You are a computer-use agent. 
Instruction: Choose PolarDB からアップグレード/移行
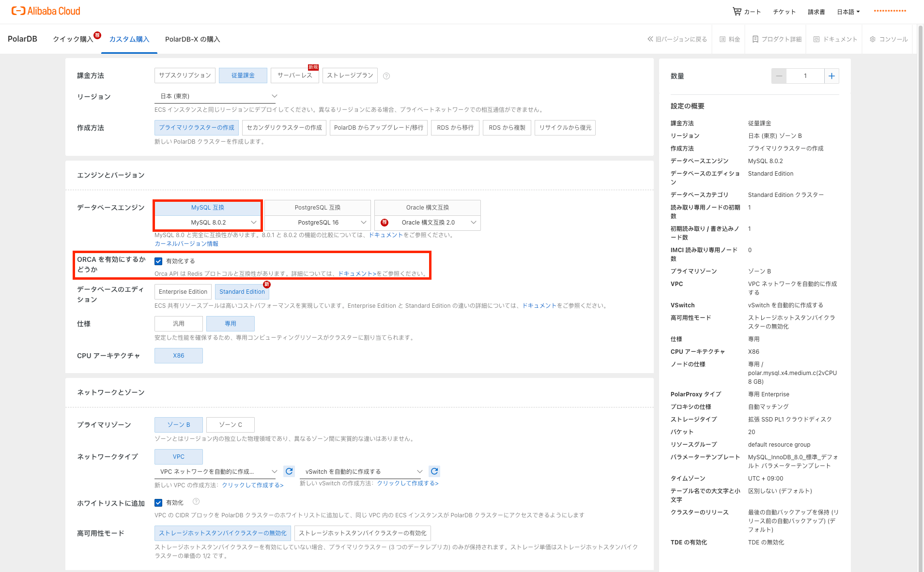[x=379, y=128]
